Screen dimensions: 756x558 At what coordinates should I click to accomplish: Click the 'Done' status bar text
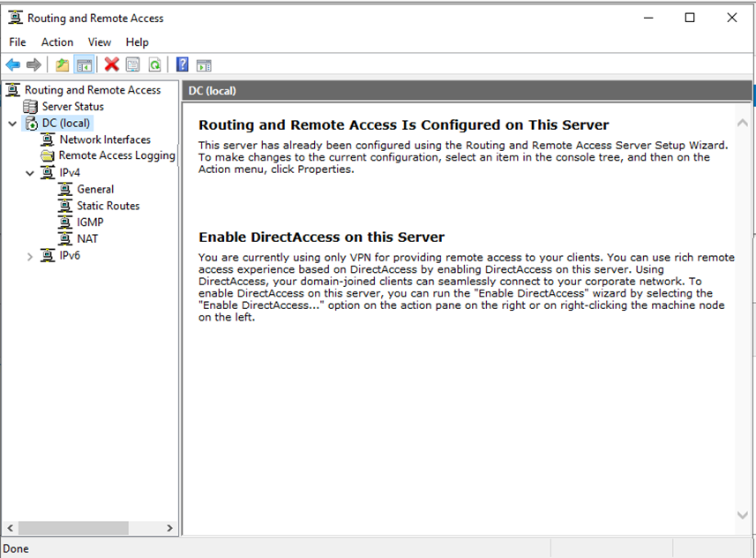click(16, 549)
